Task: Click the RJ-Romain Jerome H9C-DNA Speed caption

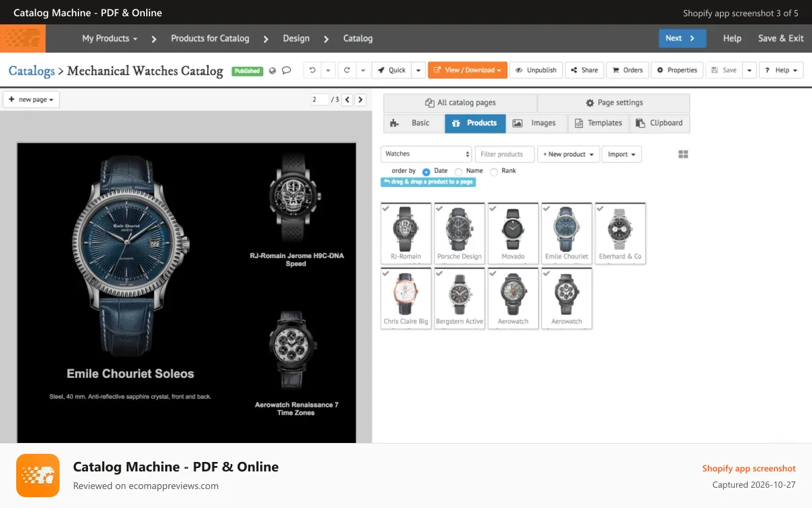Action: 296,260
